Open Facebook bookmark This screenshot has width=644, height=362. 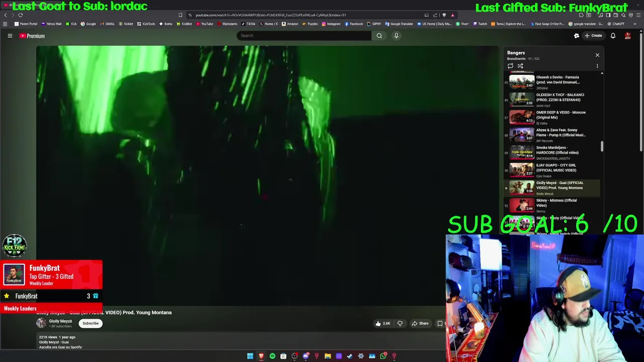[x=353, y=24]
